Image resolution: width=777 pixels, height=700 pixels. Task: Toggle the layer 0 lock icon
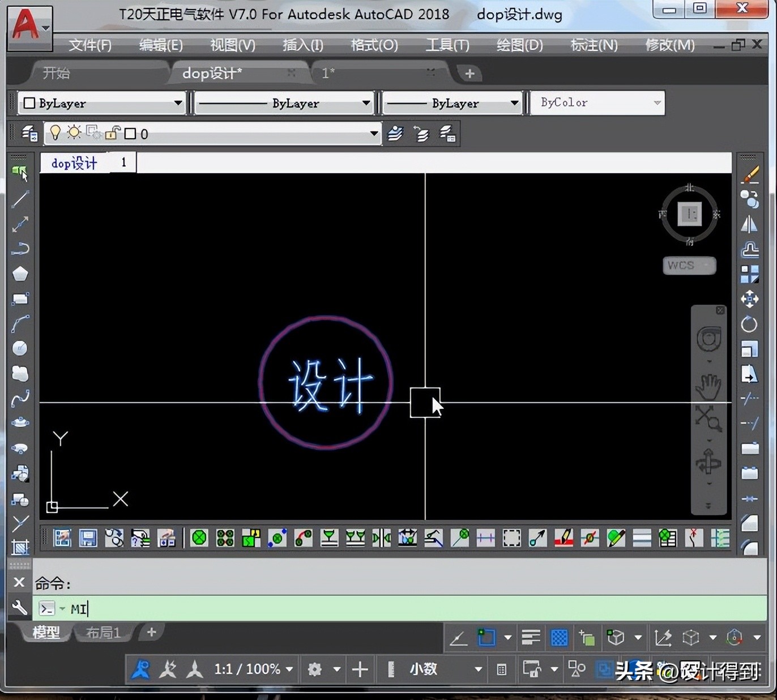(113, 133)
